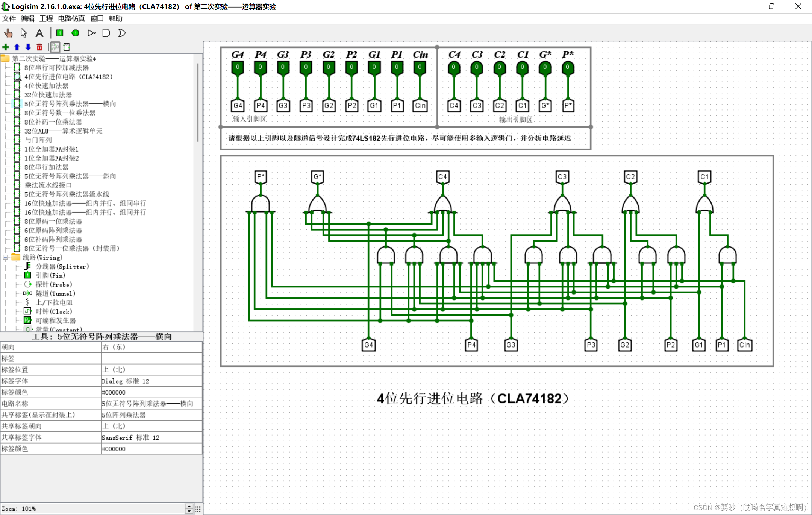The image size is (812, 515).
Task: Select 32位快速加法器 in circuit tree
Action: pos(48,95)
